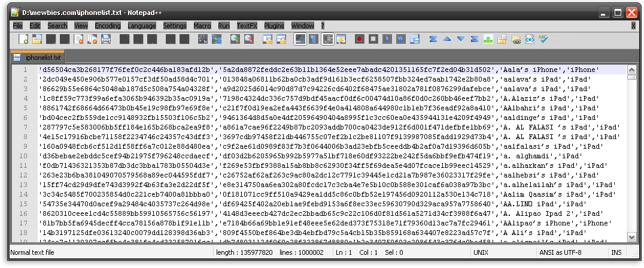
Task: Open the Macro menu
Action: 202,26
